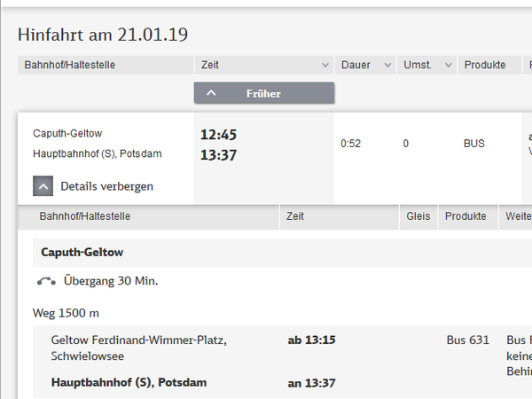The image size is (532, 399).
Task: Click the Übergang 30 Min. transfer text
Action: [111, 281]
